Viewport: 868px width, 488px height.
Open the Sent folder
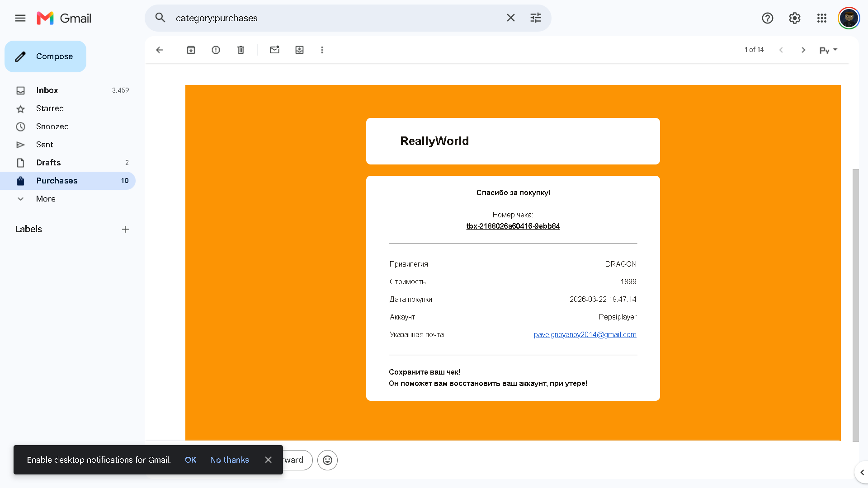[x=68, y=145]
